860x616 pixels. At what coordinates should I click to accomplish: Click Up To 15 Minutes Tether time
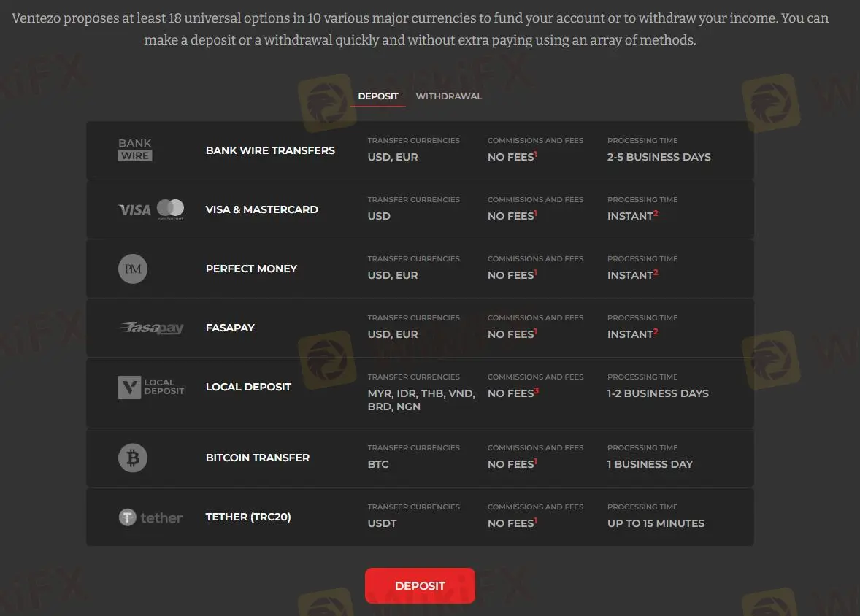tap(656, 523)
